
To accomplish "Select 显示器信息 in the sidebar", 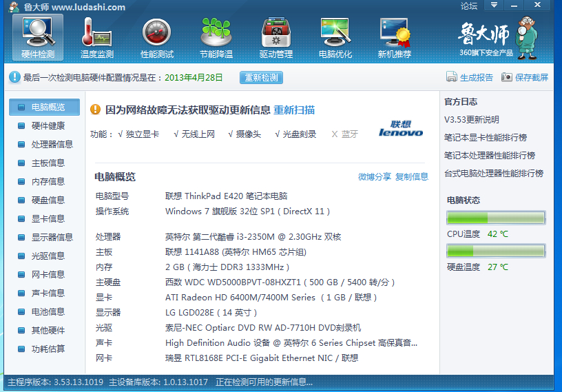I will tap(45, 237).
